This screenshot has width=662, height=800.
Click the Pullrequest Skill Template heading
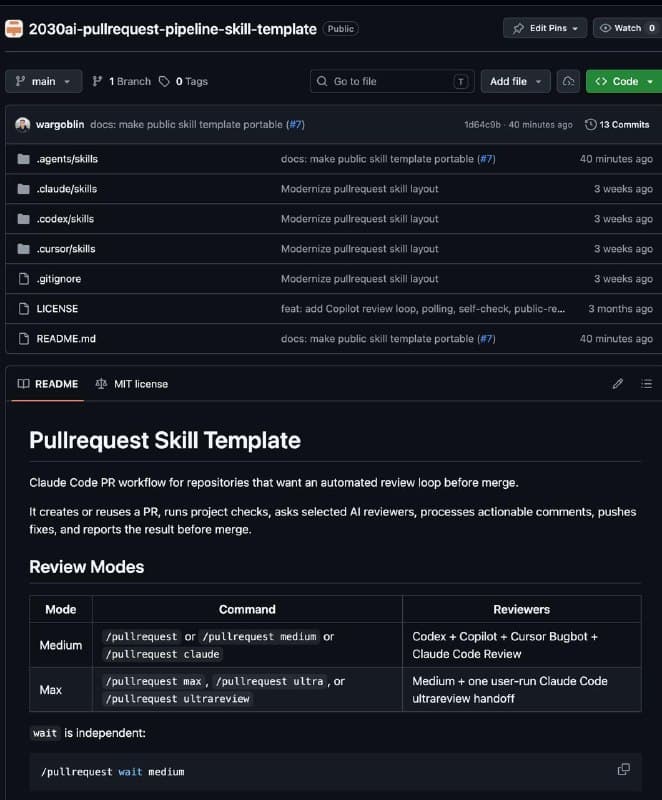click(x=165, y=440)
